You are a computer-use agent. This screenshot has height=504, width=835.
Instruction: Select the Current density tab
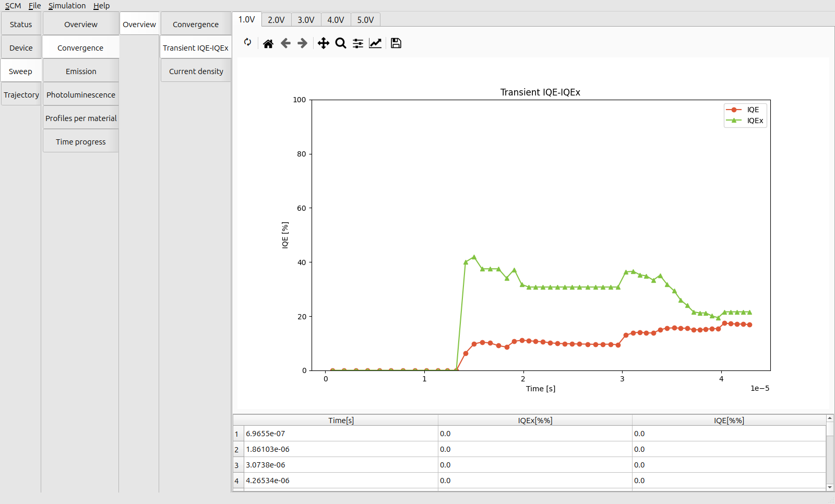click(196, 71)
